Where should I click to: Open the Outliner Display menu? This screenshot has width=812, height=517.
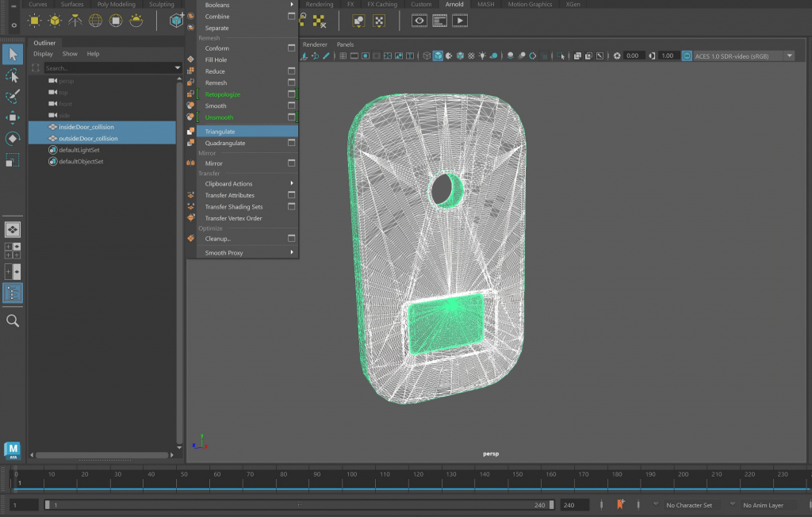pos(43,54)
